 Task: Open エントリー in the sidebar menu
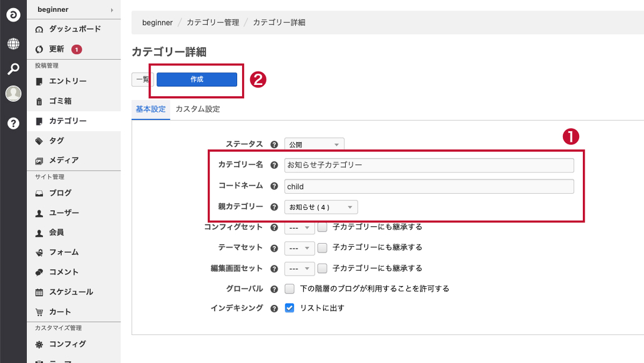[x=67, y=81]
